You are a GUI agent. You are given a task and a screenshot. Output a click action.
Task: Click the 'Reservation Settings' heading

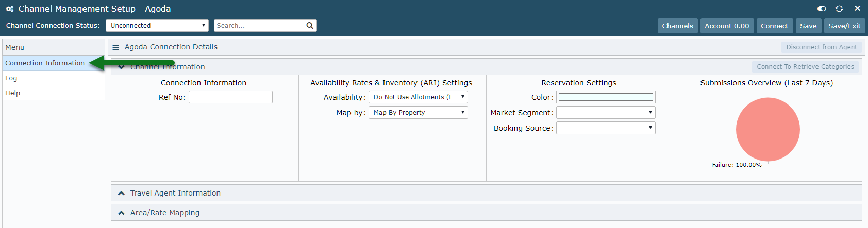point(579,83)
